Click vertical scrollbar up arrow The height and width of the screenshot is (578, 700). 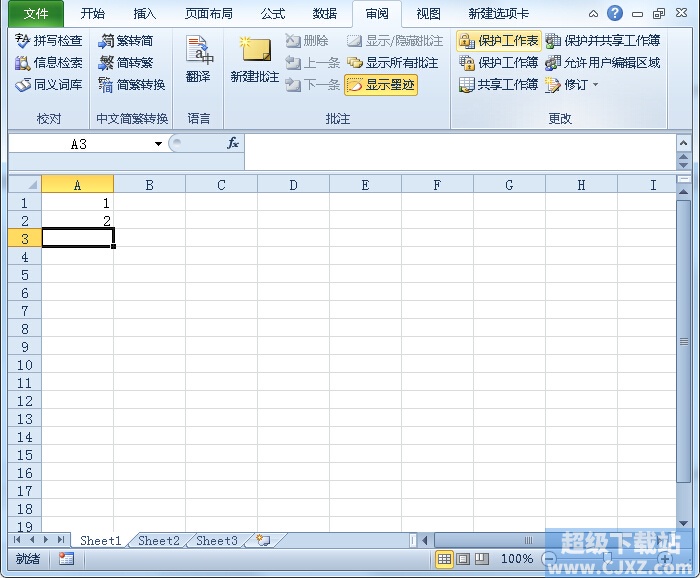point(683,191)
